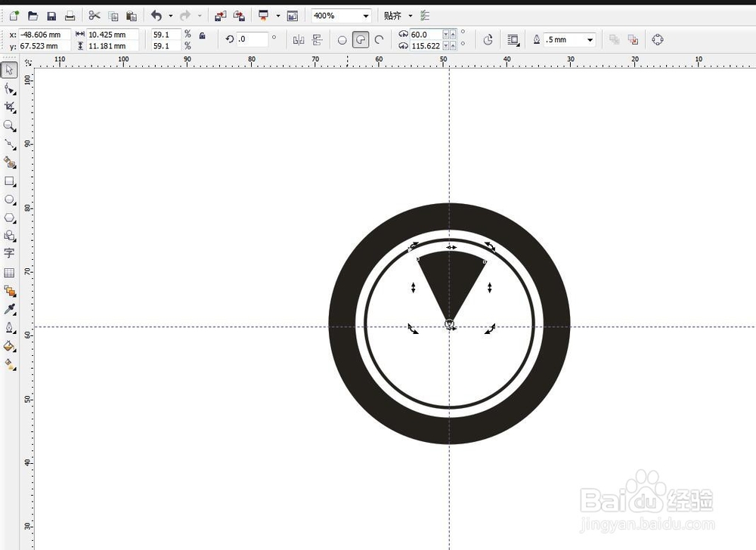756x550 pixels.
Task: Open the outline width .5 mm dropdown
Action: [x=590, y=40]
